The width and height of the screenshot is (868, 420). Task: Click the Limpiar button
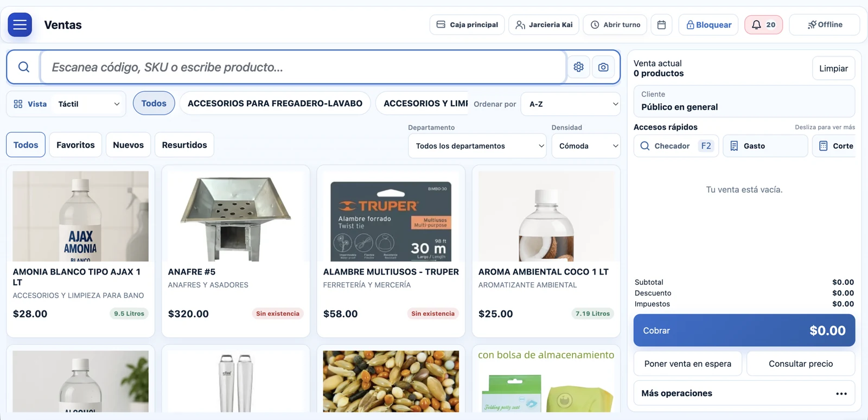click(x=834, y=68)
